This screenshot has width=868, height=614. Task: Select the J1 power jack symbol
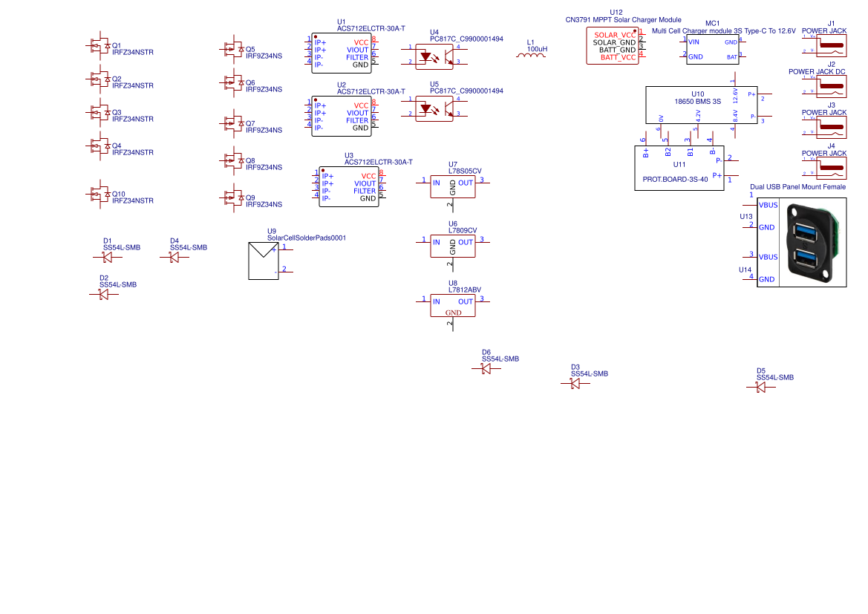point(825,45)
